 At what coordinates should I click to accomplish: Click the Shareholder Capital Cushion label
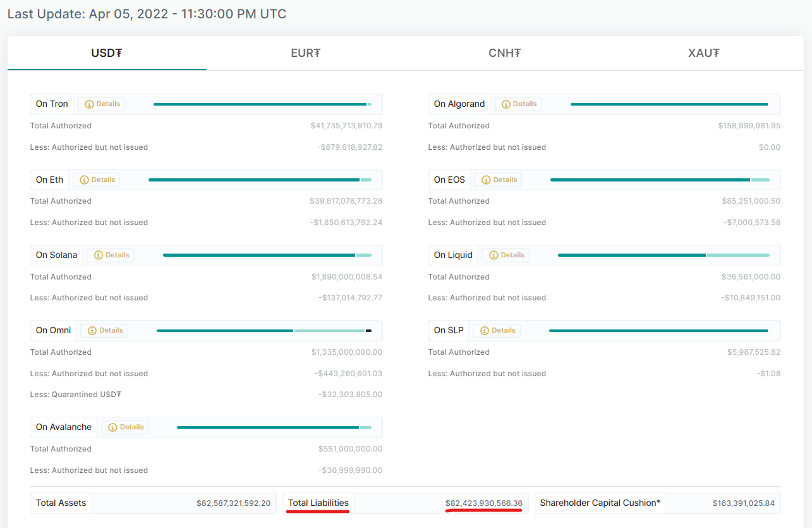(x=600, y=503)
